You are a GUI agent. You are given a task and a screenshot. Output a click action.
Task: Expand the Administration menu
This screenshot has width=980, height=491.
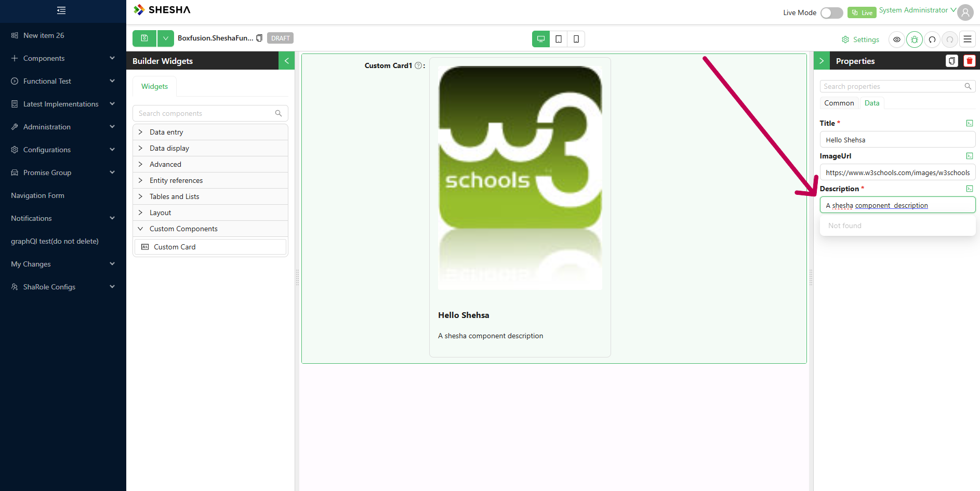coord(63,127)
